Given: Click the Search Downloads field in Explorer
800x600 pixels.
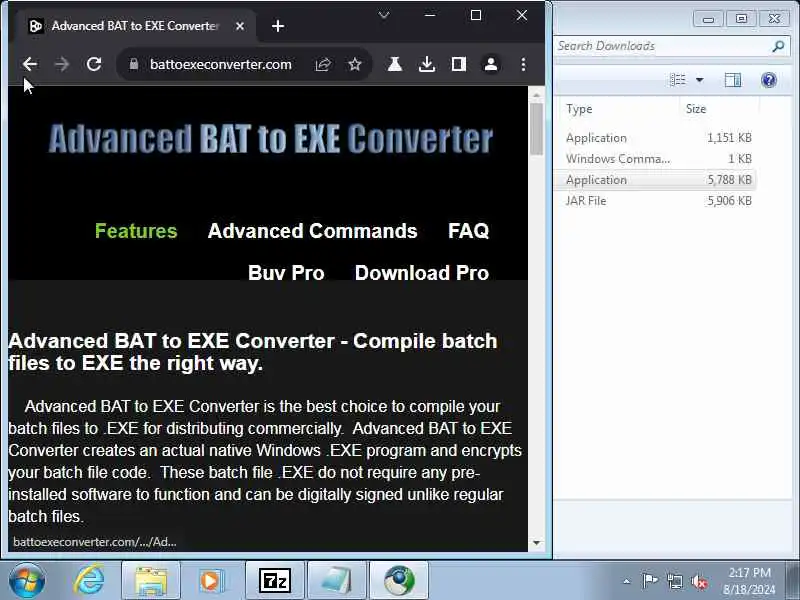Looking at the screenshot, I should 663,46.
